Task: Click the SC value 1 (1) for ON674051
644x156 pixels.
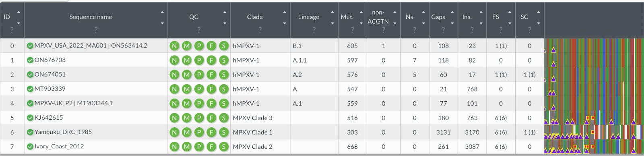Action: pyautogui.click(x=530, y=75)
